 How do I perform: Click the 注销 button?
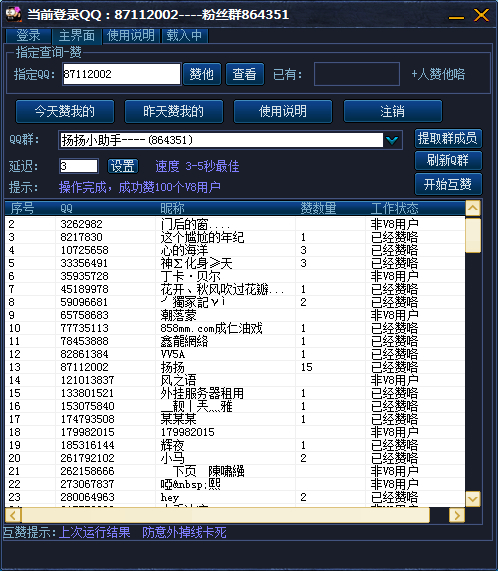coord(392,111)
